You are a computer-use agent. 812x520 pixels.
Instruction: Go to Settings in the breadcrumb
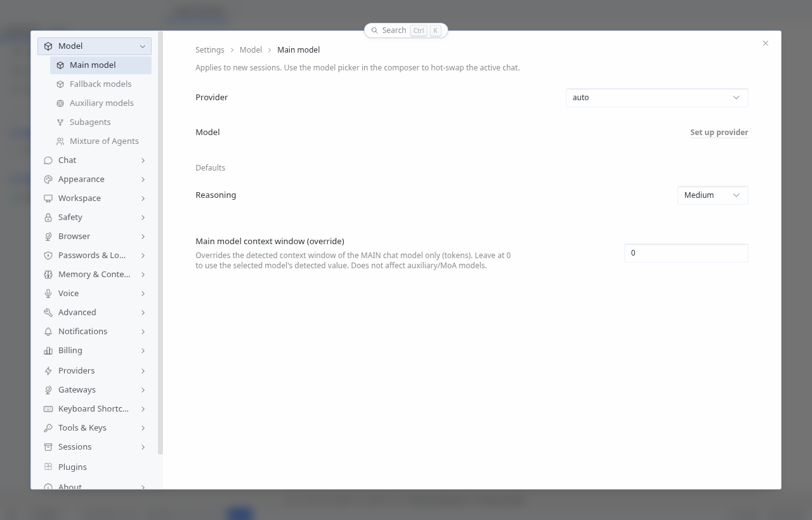[x=210, y=50]
